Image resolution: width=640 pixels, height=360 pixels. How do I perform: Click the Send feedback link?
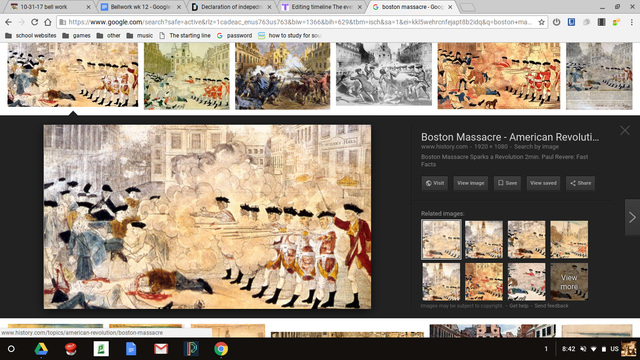pyautogui.click(x=551, y=306)
